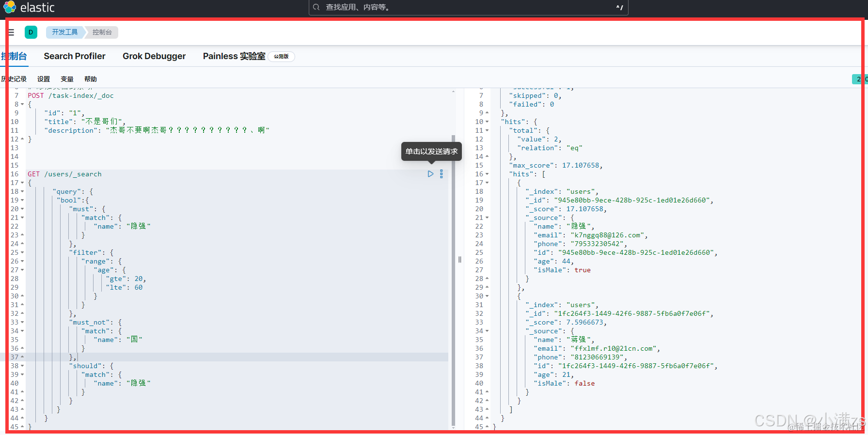Screen dimensions: 868x435
Task: Click the Elastic logo
Action: pyautogui.click(x=29, y=7)
